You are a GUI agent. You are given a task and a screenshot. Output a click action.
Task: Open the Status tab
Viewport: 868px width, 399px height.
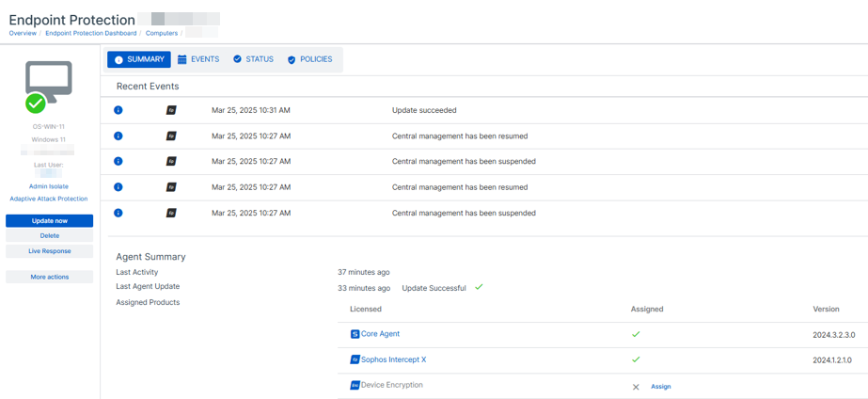tap(253, 59)
